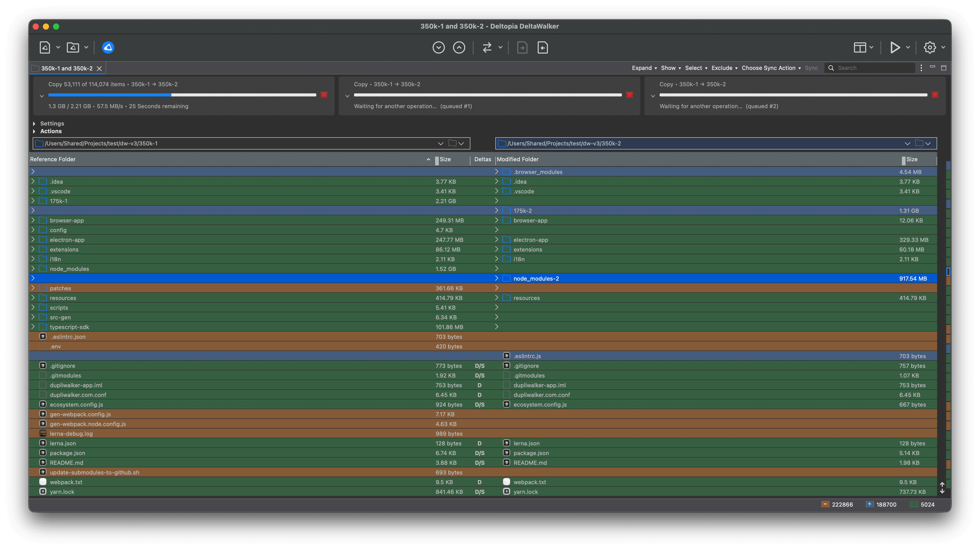
Task: Expand the Settings section
Action: pos(34,124)
